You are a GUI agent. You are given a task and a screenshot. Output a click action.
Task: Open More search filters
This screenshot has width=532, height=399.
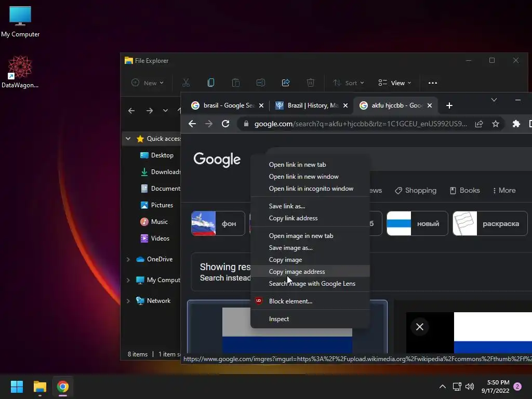[x=504, y=190]
